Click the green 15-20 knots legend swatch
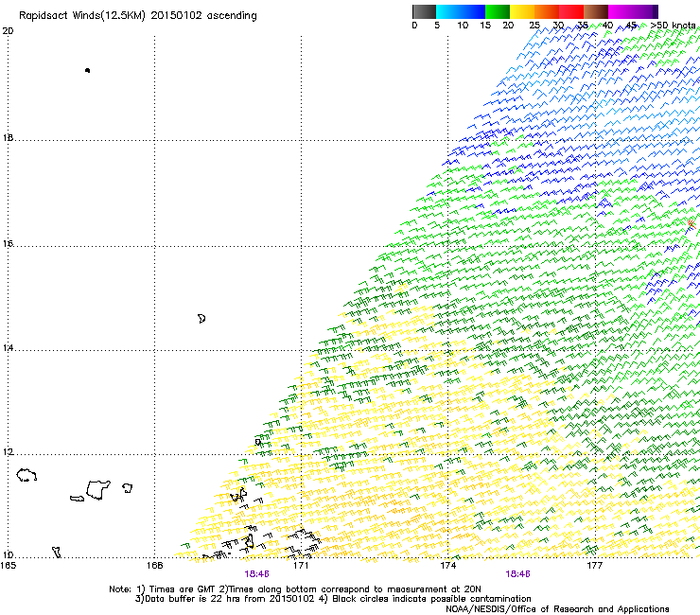 [498, 11]
